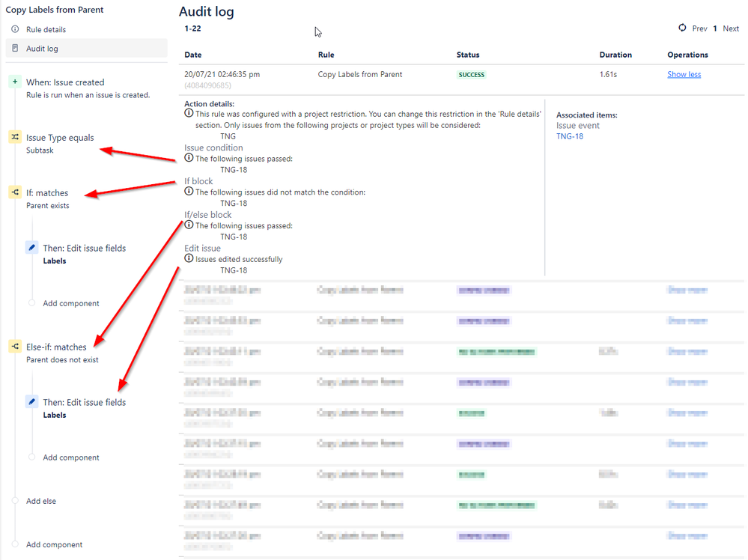
Task: Select page 1 in pagination
Action: coord(715,28)
